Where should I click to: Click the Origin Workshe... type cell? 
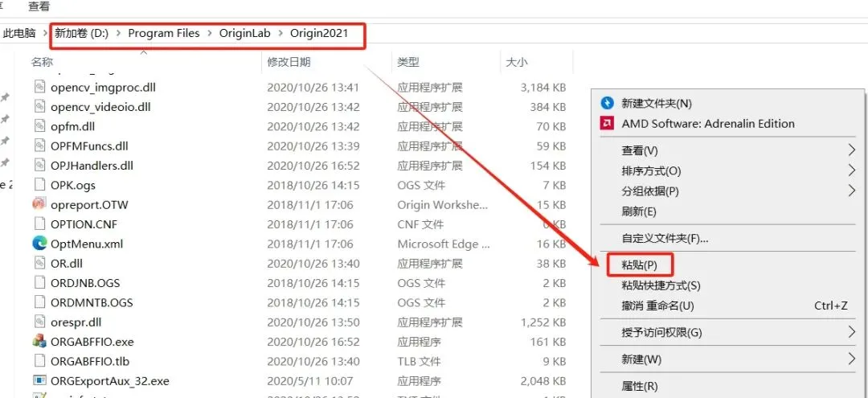(443, 205)
